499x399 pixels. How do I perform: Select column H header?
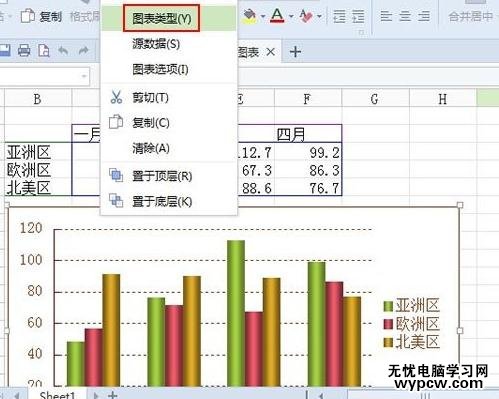tap(443, 99)
